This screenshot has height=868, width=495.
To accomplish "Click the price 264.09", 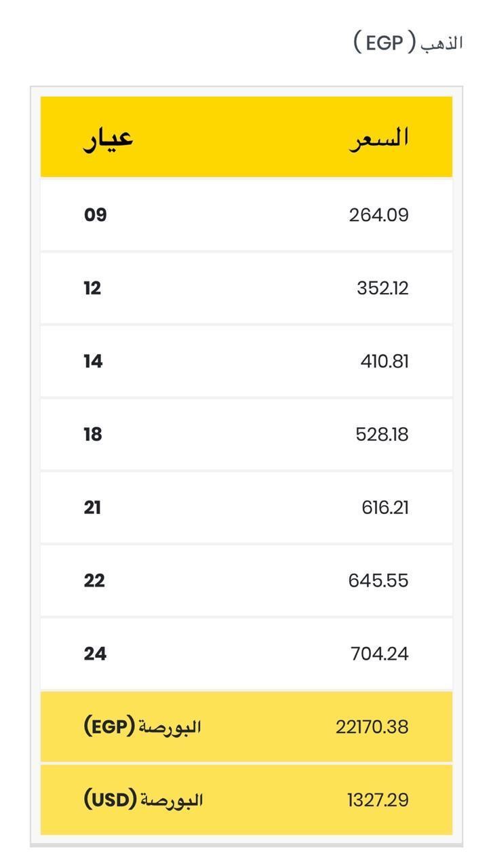I will point(379,215).
